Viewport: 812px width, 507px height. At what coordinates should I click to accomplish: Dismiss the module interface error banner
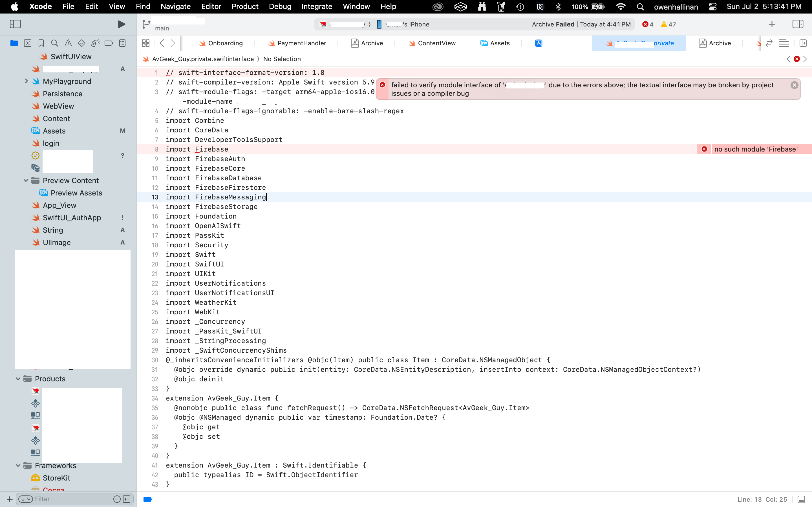794,85
